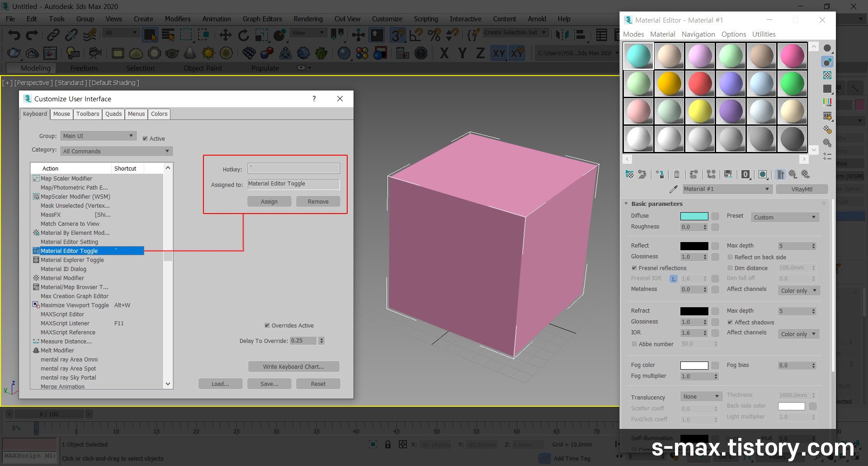The image size is (868, 466).
Task: Enable Abbe number checkbox
Action: click(x=634, y=344)
